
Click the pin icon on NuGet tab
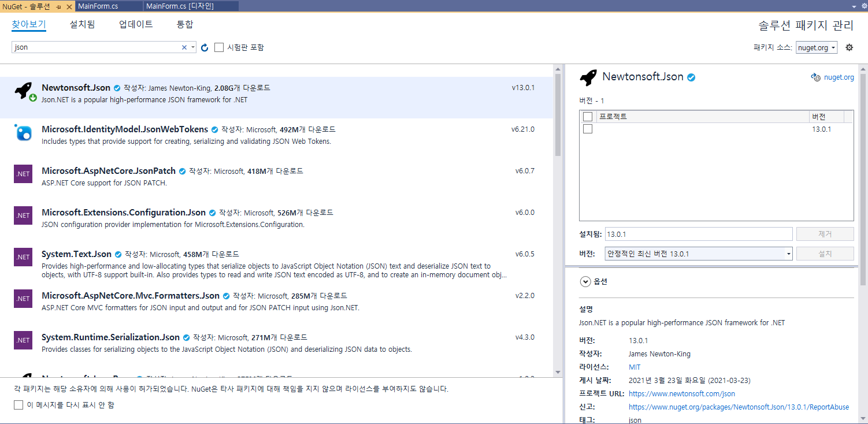tap(58, 6)
